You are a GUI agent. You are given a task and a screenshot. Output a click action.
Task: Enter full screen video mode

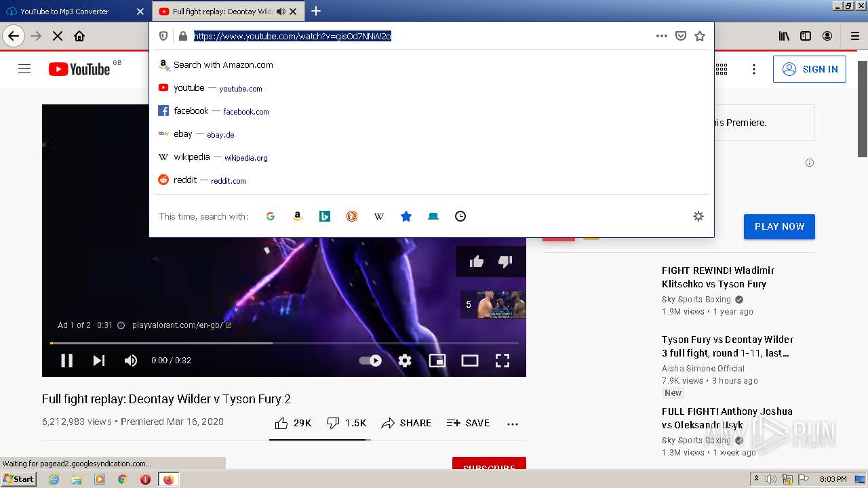(x=502, y=361)
